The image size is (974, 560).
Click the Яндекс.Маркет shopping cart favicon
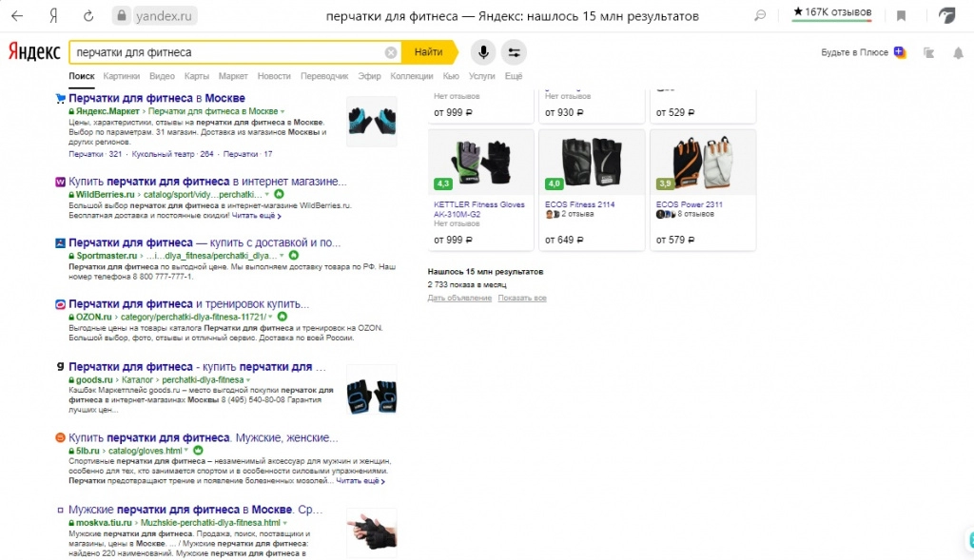60,98
